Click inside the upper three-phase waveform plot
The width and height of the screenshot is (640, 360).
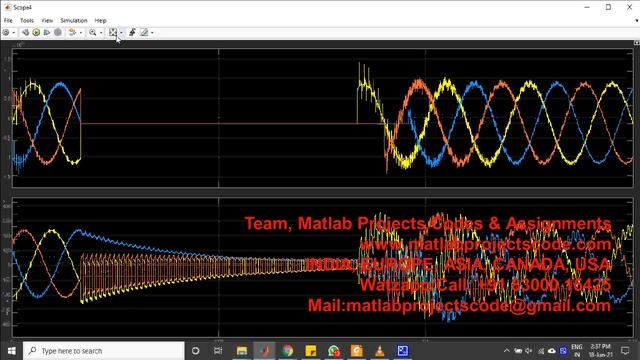[322, 118]
